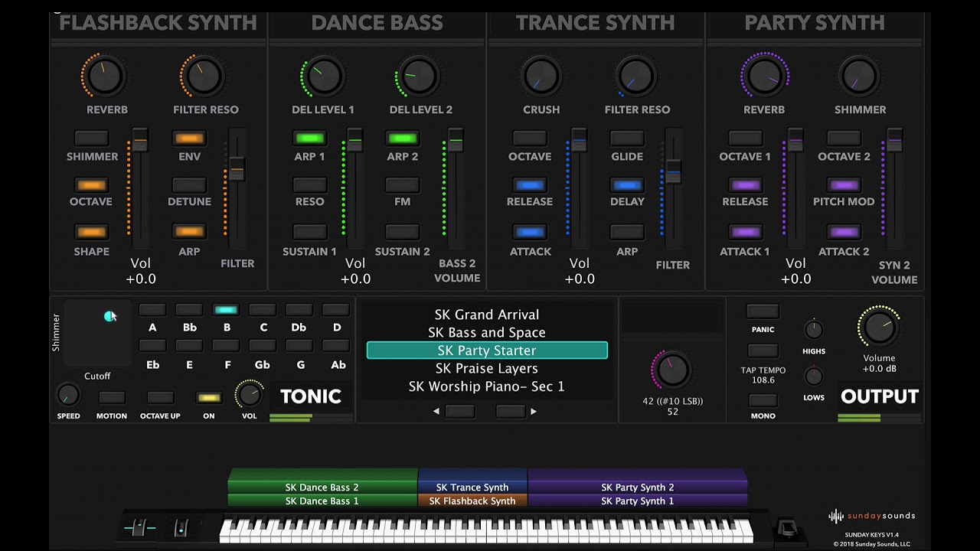Toggle ATTACK 2 on Party Synth
The image size is (980, 551).
click(x=844, y=232)
